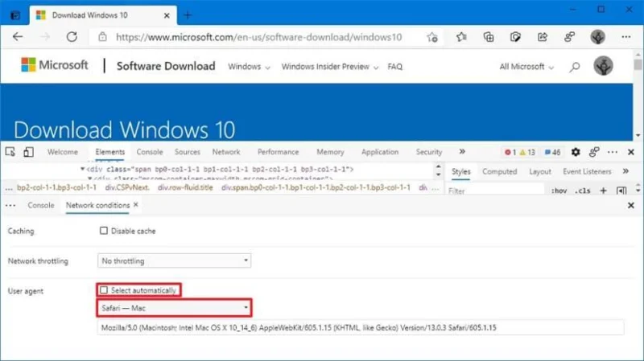Click the yellow warnings count badge

click(x=527, y=152)
